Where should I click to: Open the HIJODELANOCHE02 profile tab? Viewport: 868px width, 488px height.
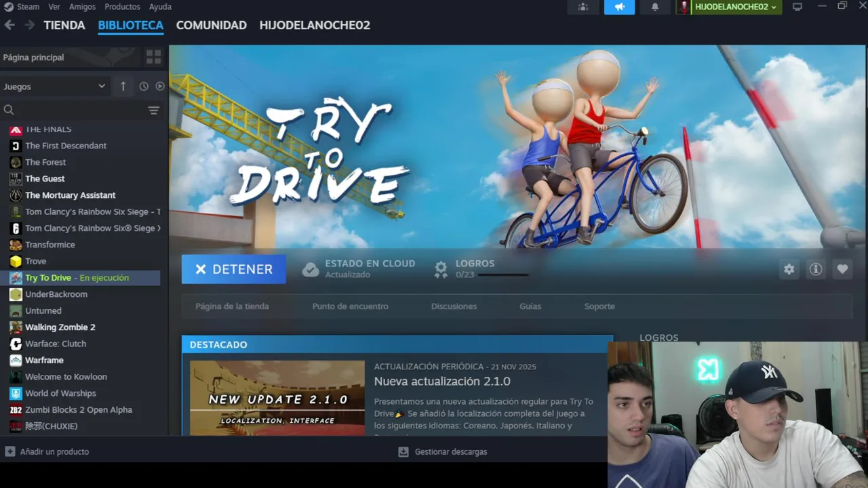click(315, 25)
